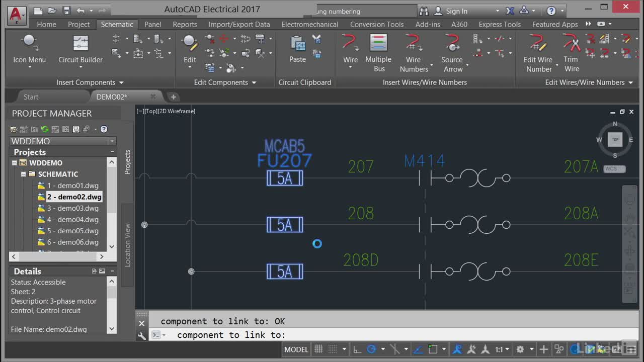This screenshot has height=362, width=644.
Task: Switch to the Project ribbon tab
Action: tap(78, 24)
